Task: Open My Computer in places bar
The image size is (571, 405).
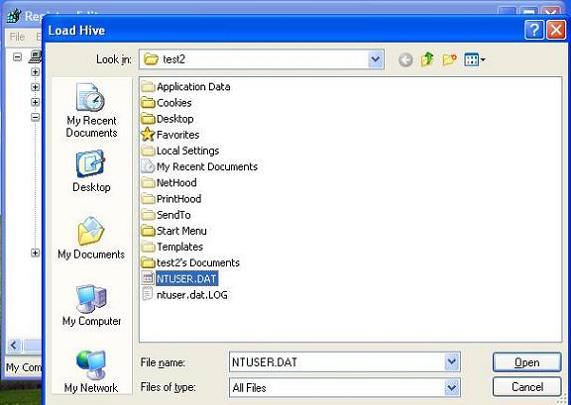Action: pos(91,305)
